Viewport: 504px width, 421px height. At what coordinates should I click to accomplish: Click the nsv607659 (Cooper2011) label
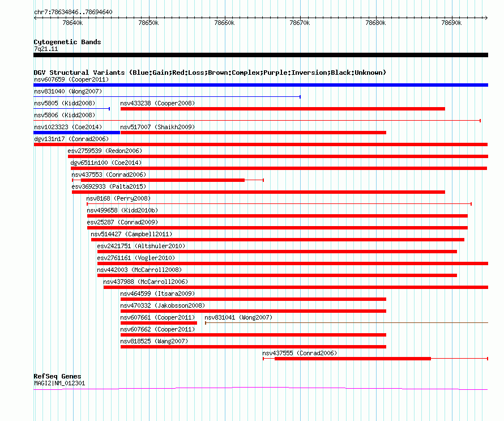71,79
